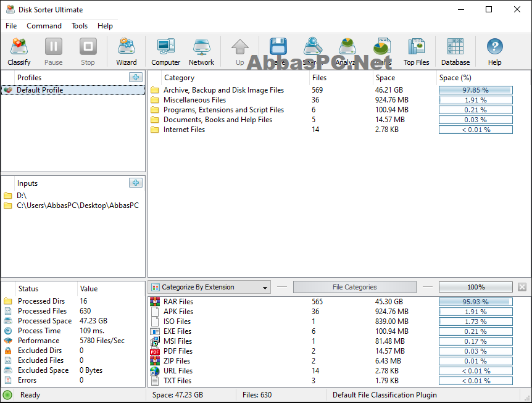
Task: Click the Process Time status row
Action: tap(73, 331)
